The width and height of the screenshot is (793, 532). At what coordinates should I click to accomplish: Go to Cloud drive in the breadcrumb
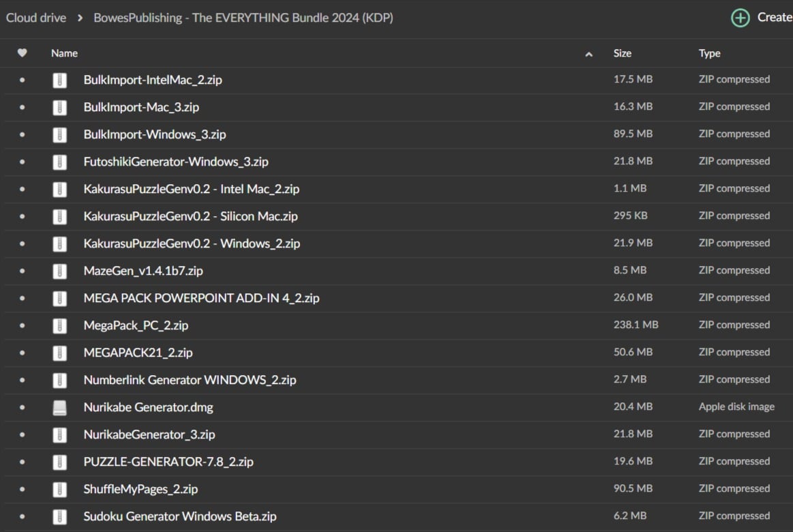click(x=36, y=18)
